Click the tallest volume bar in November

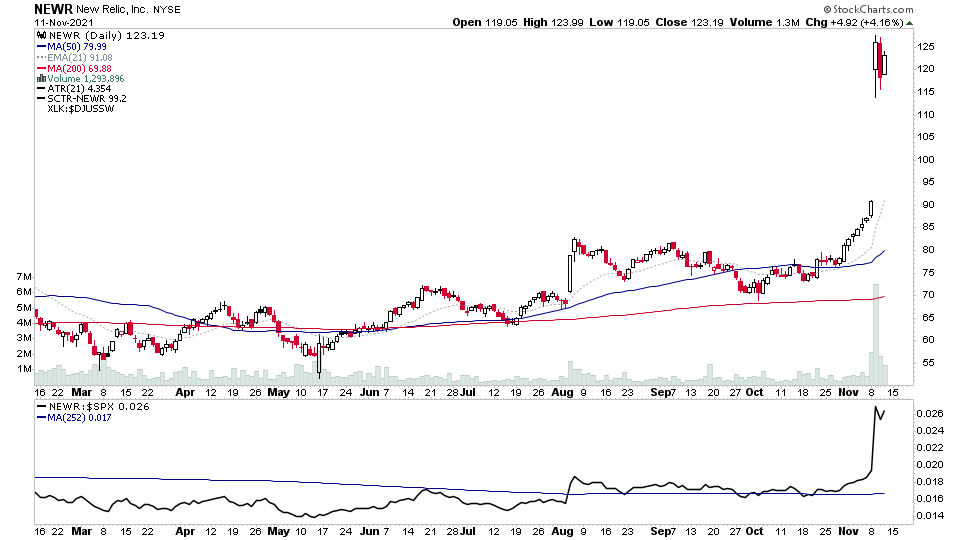pos(876,334)
